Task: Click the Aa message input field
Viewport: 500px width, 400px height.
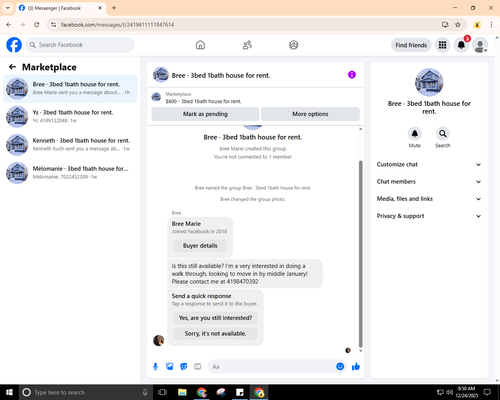Action: (272, 367)
